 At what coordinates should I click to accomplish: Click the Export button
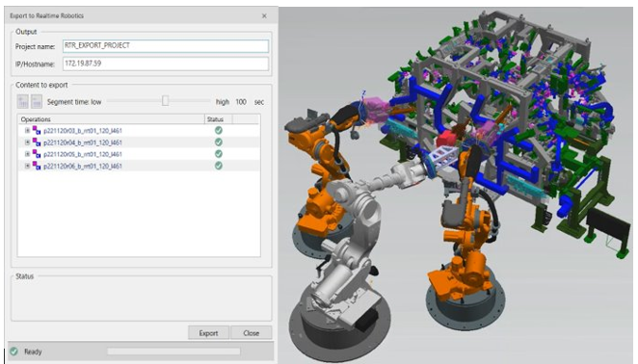[208, 333]
